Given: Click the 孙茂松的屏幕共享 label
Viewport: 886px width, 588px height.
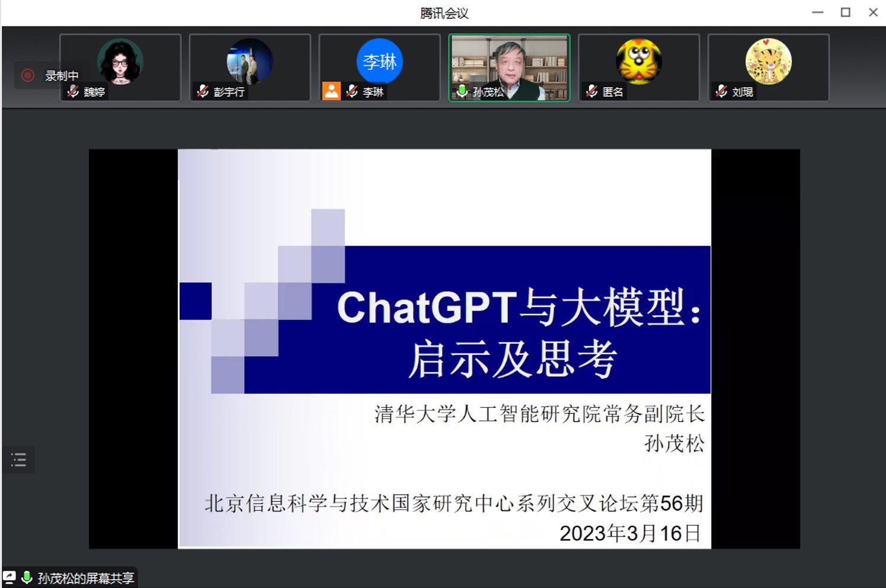Looking at the screenshot, I should 86,578.
